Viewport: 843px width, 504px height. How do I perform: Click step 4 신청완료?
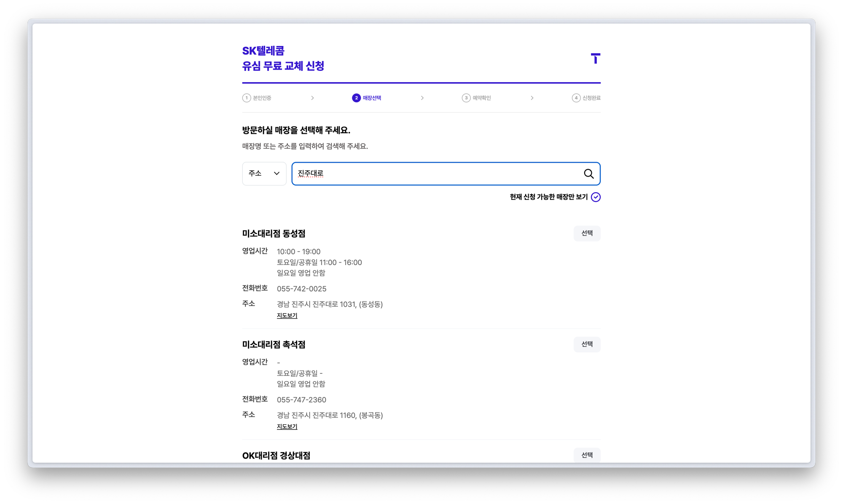586,98
